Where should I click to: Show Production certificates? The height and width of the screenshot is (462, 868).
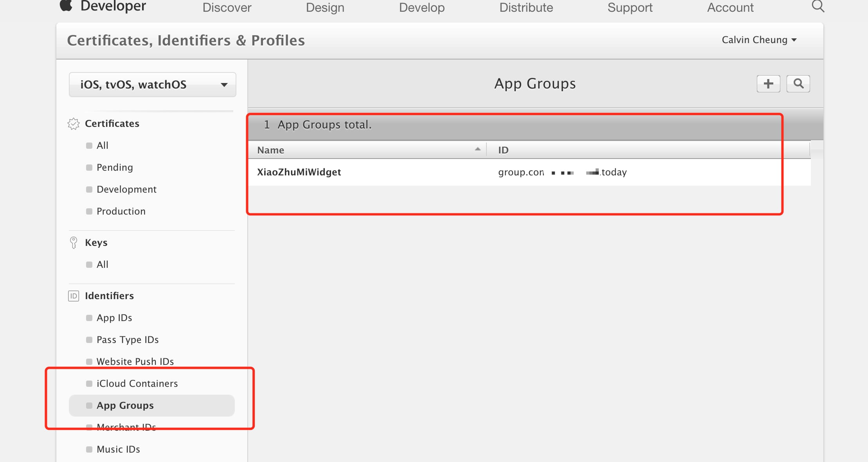pos(121,211)
